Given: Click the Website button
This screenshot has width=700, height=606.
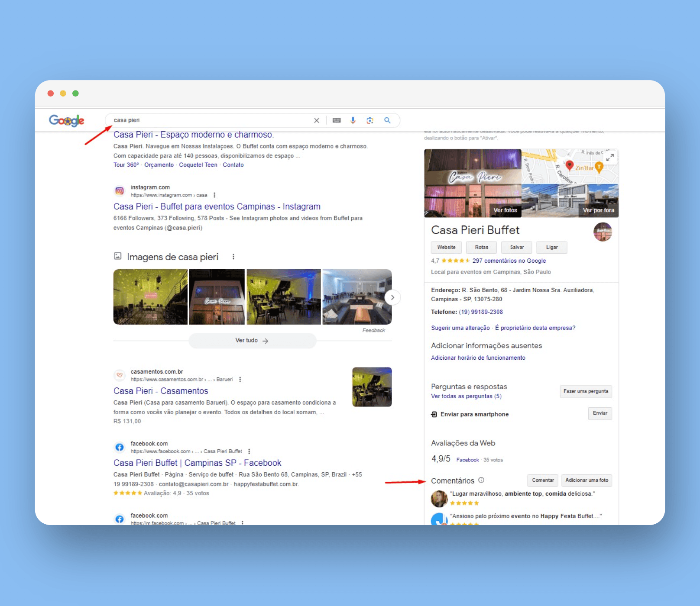Looking at the screenshot, I should coord(446,247).
